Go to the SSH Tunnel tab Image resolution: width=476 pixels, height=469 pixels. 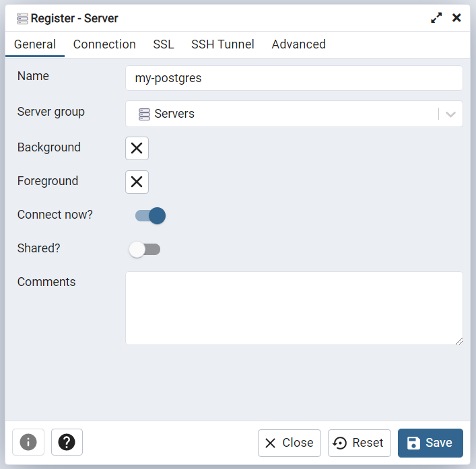click(223, 44)
